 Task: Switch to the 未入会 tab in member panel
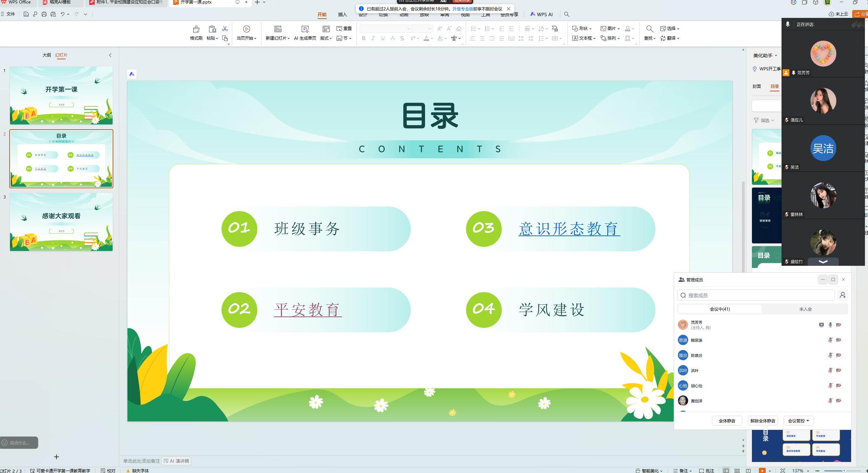point(805,309)
